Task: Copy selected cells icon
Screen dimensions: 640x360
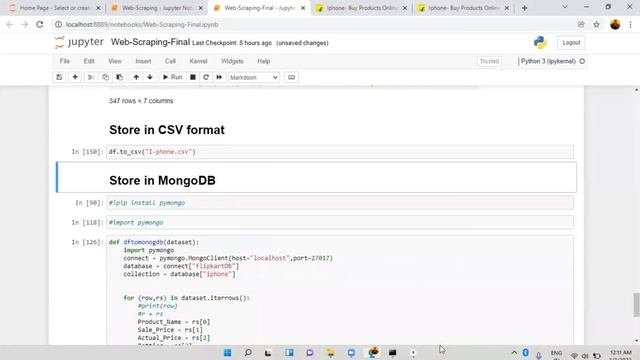Action: [x=105, y=77]
